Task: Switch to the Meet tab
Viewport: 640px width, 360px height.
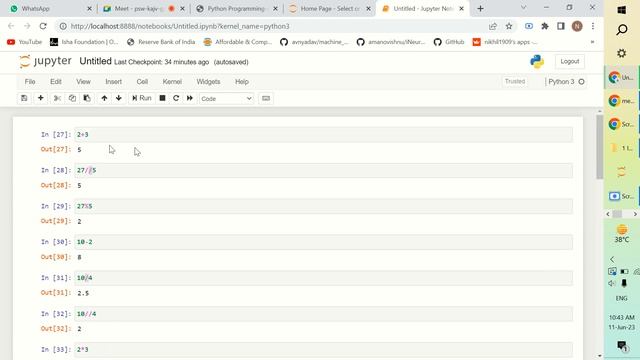Action: tap(143, 9)
